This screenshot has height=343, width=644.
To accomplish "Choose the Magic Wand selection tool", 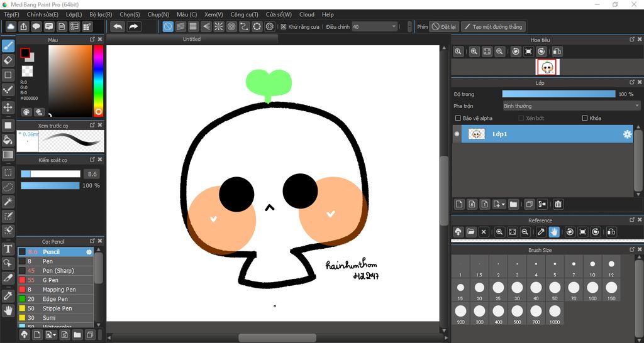I will pyautogui.click(x=8, y=201).
